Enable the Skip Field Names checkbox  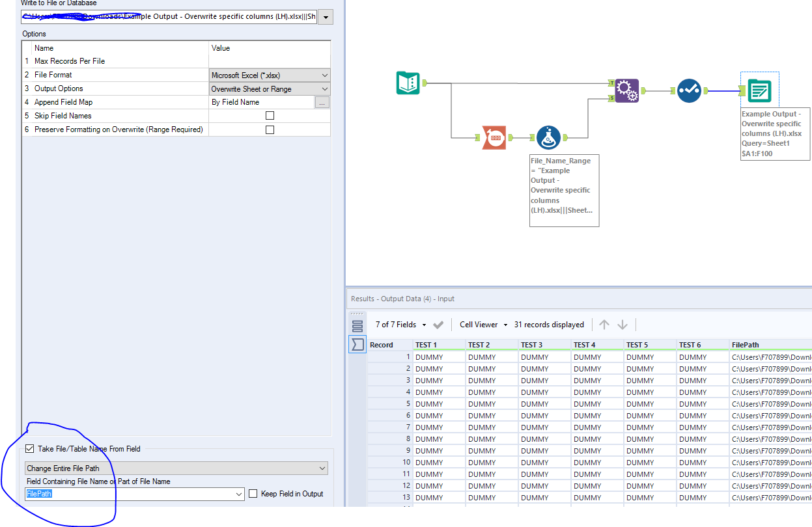[x=269, y=115]
